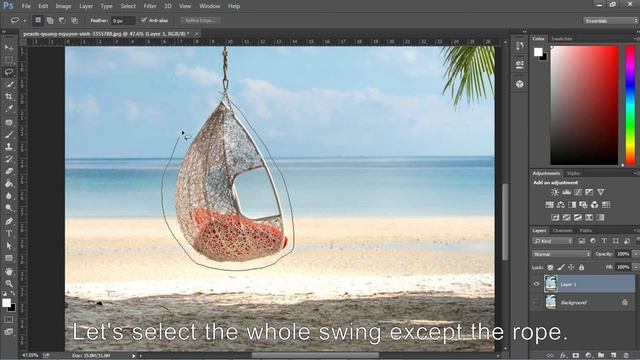Viewport: 640px width, 360px height.
Task: Select the Quick Selection tool
Action: (9, 84)
